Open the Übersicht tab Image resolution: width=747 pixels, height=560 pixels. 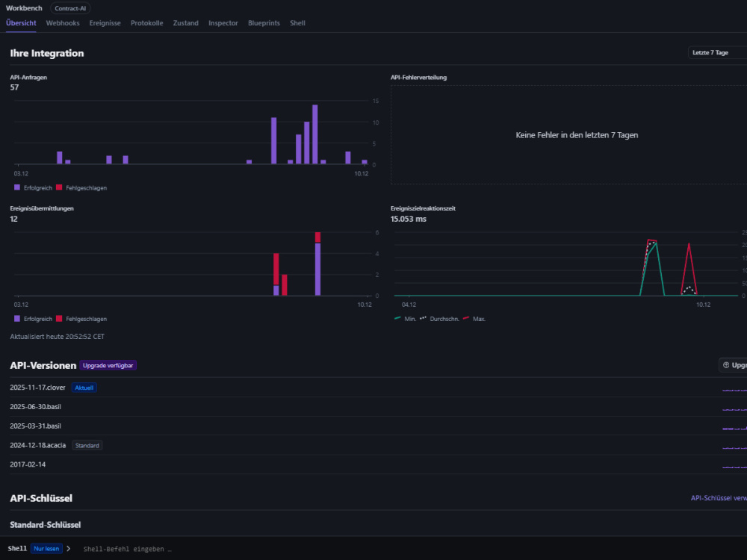(x=21, y=23)
